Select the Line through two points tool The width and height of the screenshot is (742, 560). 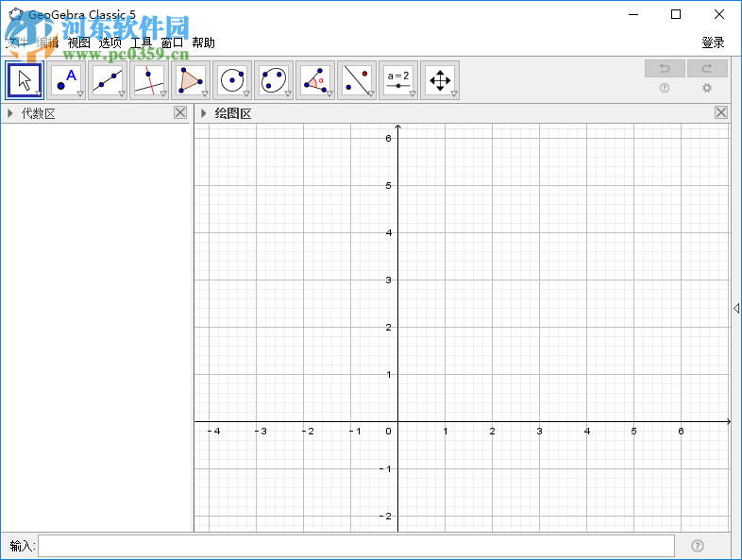tap(108, 80)
